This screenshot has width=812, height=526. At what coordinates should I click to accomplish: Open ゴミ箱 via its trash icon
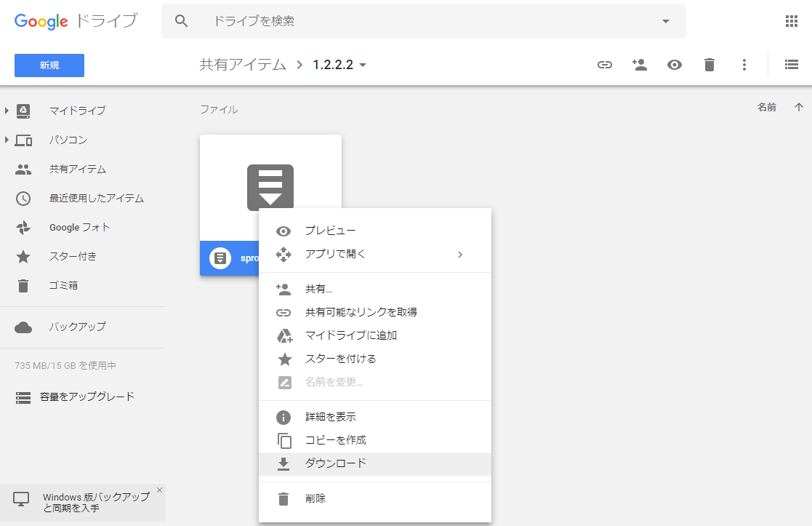[x=21, y=285]
